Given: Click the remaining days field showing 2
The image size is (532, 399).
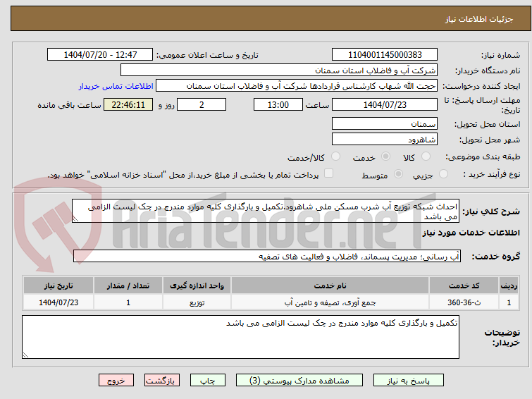Looking at the screenshot, I should pos(202,104).
